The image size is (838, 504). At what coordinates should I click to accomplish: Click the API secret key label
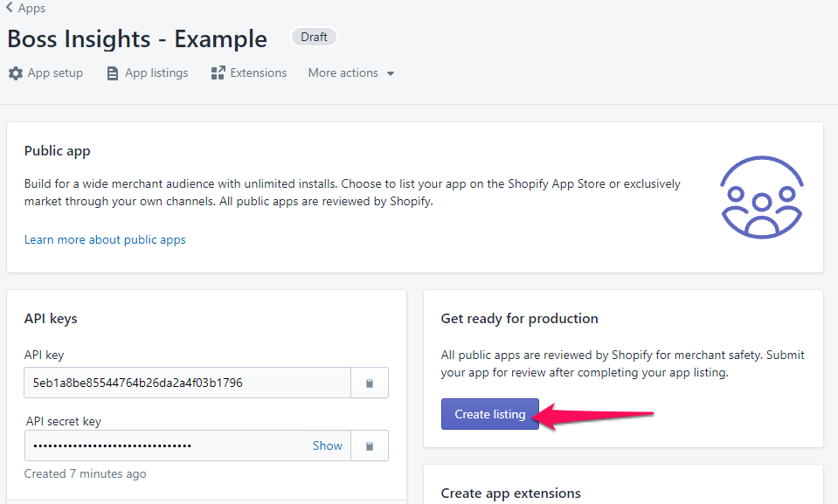[64, 421]
